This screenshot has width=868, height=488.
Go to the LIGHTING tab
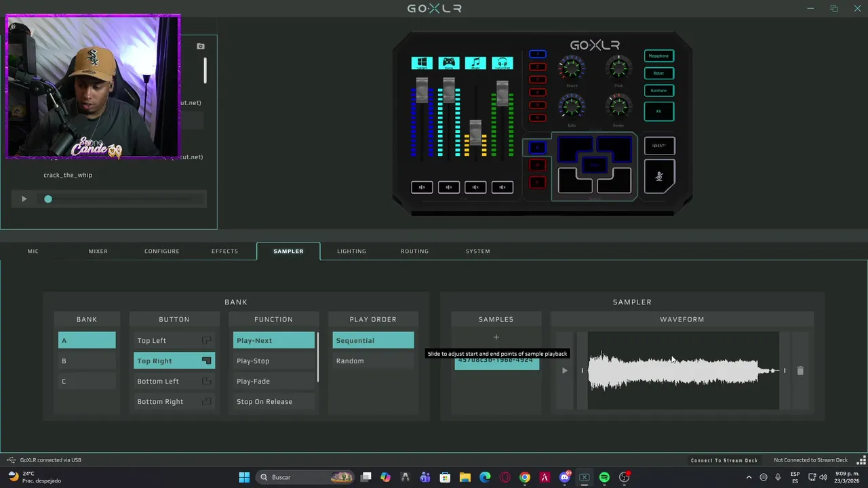pos(351,251)
